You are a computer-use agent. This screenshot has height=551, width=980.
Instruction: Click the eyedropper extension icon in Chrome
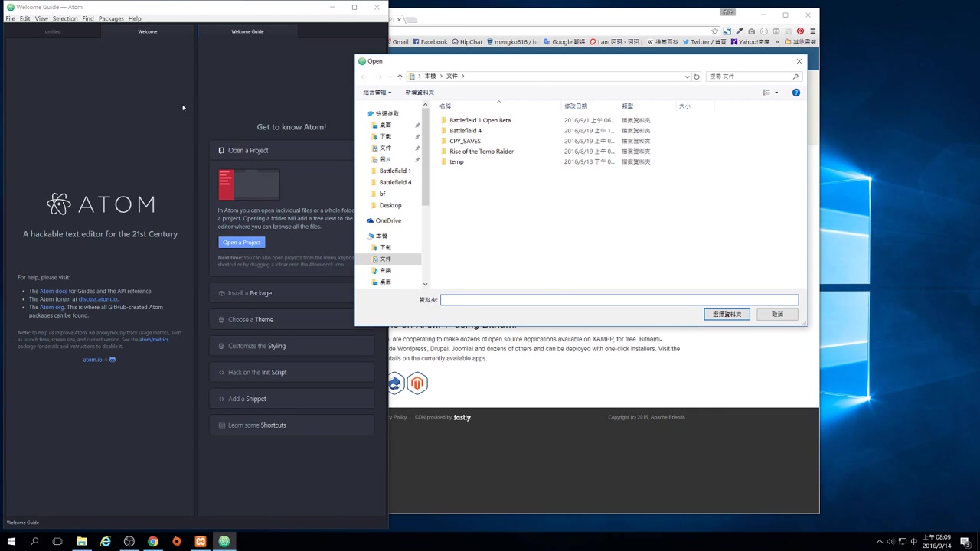pyautogui.click(x=740, y=31)
